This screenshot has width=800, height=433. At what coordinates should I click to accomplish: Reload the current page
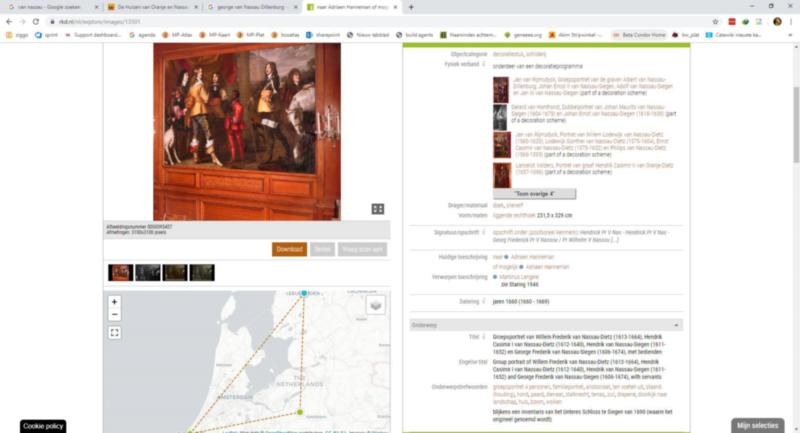[36, 21]
